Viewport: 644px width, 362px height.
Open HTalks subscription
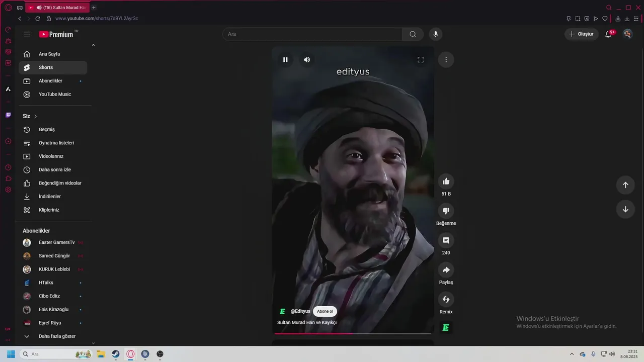[53, 283]
